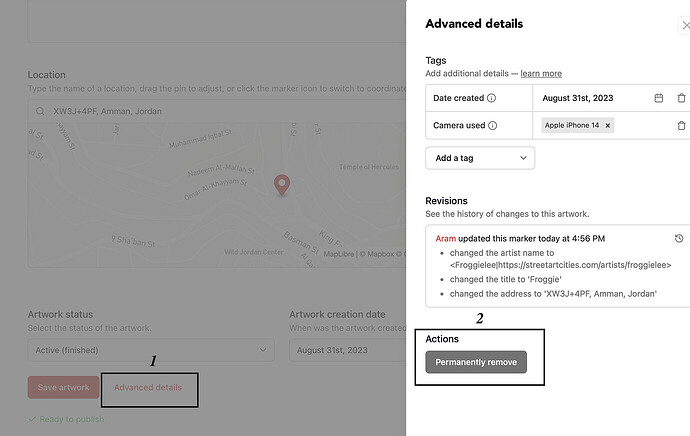This screenshot has width=690, height=436.
Task: Click 'Muhammad Iqbal St' map label
Action: 201,139
